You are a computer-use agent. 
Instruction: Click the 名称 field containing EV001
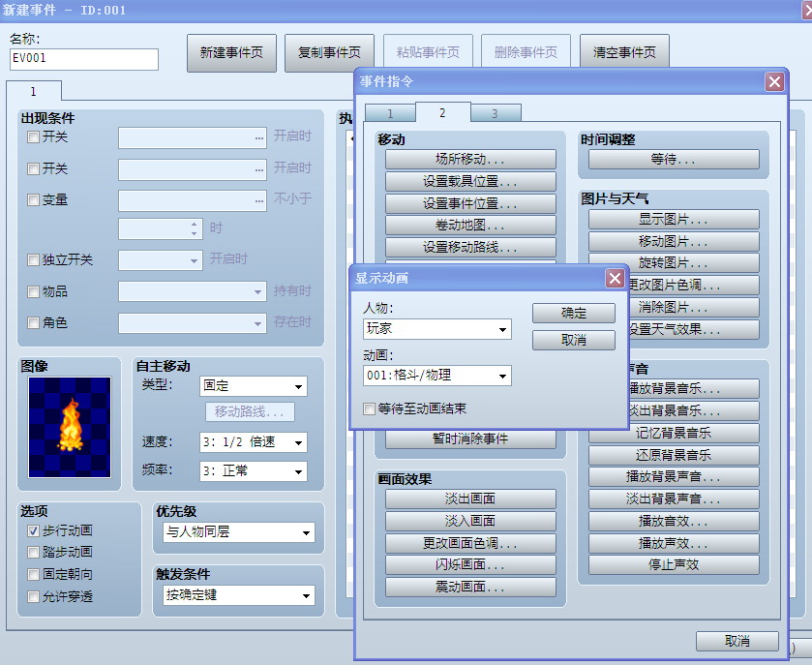[84, 59]
